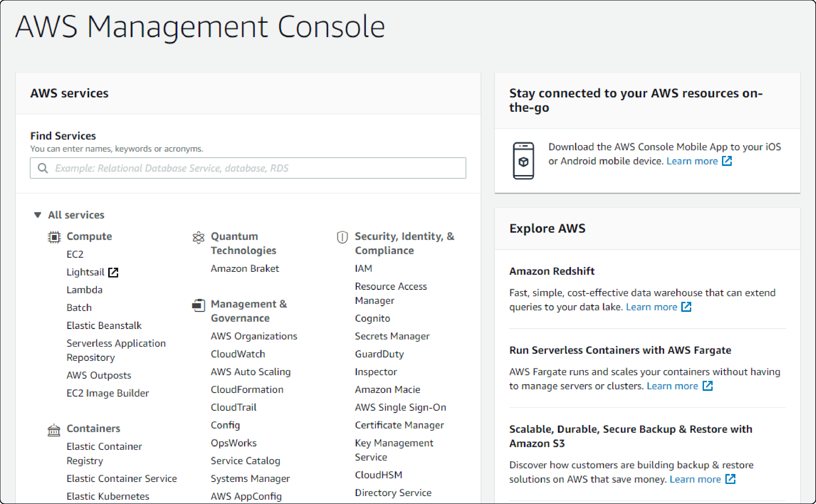Viewport: 816px width, 504px height.
Task: Click the Quantum Technologies atom icon
Action: point(198,237)
